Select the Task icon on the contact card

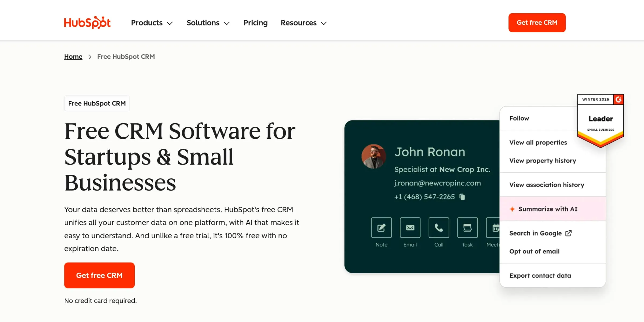pos(467,228)
